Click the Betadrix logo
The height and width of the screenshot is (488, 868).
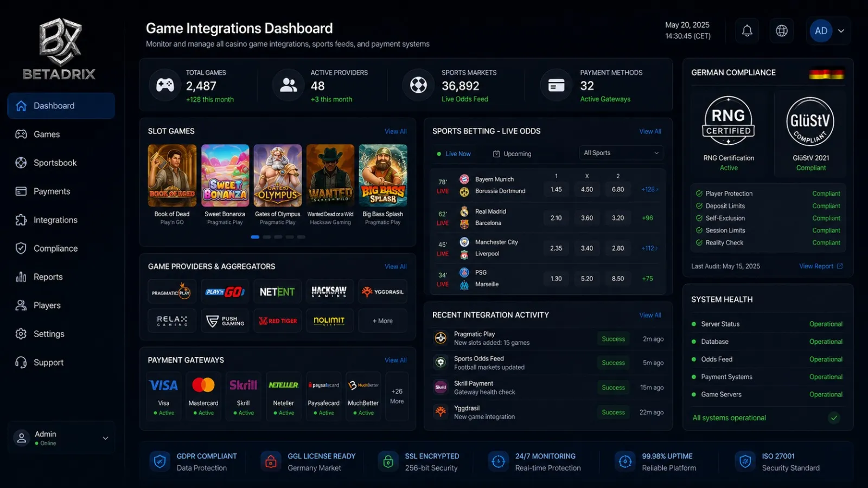pyautogui.click(x=60, y=49)
